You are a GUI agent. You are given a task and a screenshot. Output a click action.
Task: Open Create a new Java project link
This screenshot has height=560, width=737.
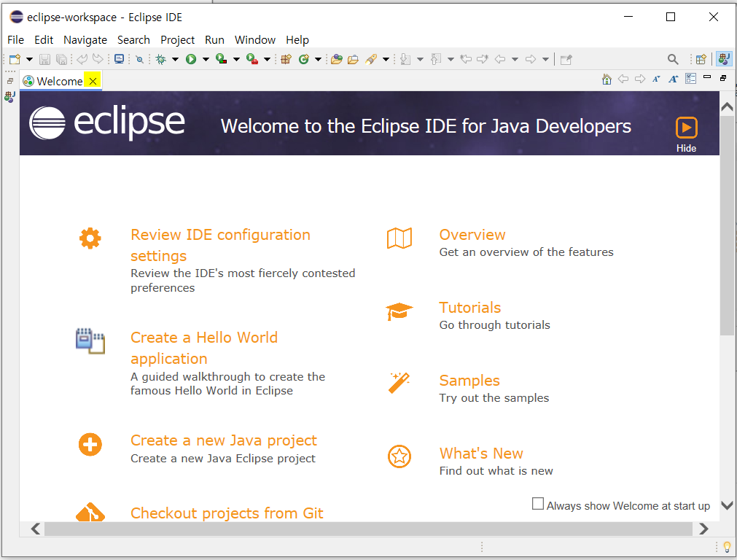pos(224,440)
